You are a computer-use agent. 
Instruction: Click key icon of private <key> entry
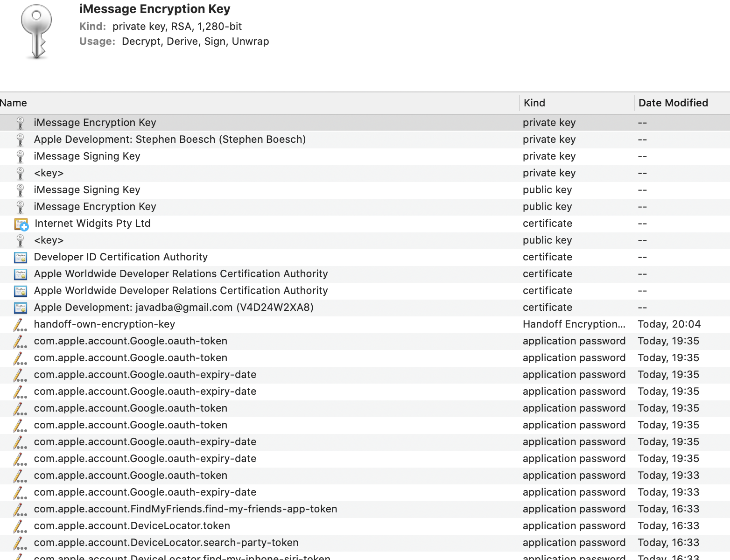[20, 173]
